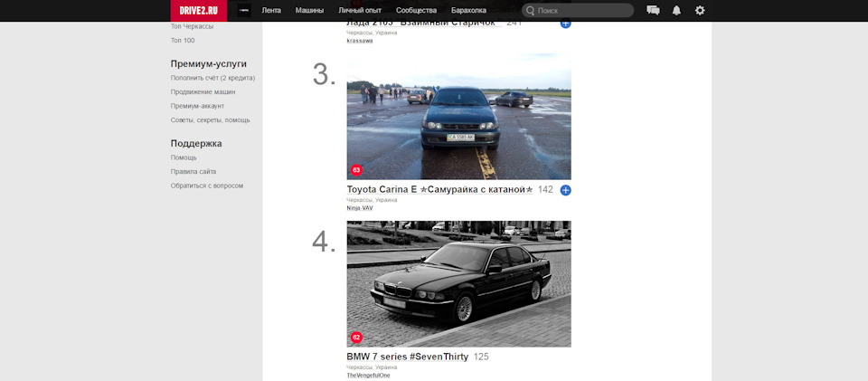
Task: Click Черкассы, Украина under Toyota Carina E
Action: pos(372,200)
